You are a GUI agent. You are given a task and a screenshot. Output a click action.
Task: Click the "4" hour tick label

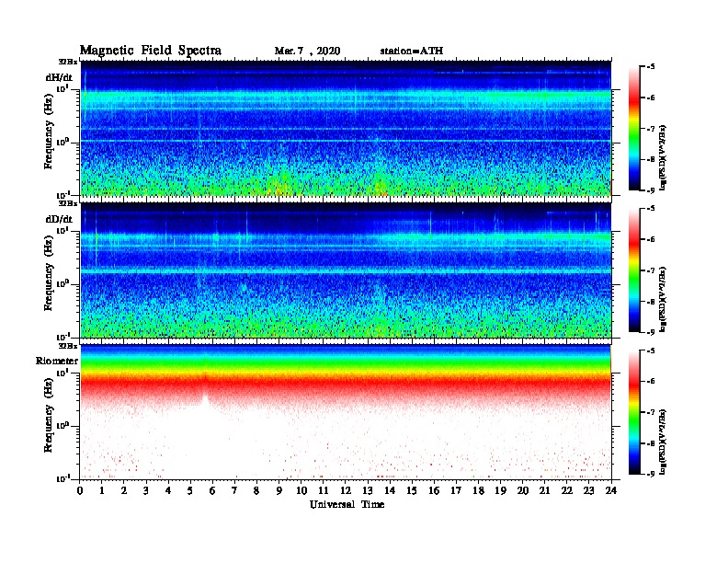tap(168, 491)
